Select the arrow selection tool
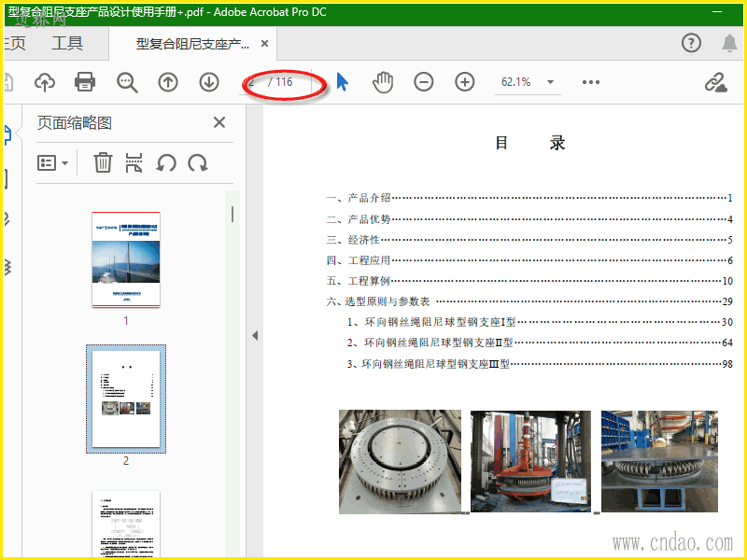 [342, 82]
